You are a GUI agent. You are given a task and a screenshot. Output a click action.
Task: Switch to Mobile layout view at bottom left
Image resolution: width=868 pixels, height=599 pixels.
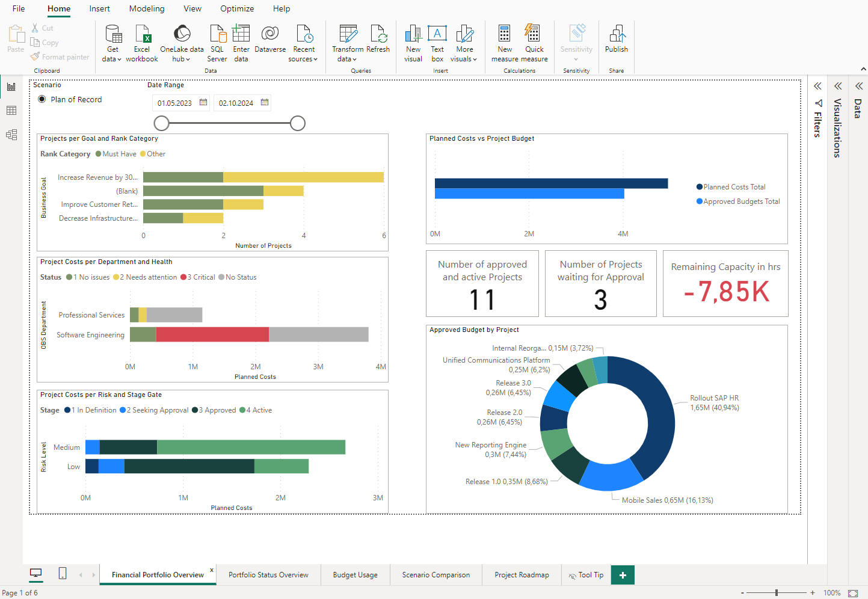[62, 573]
